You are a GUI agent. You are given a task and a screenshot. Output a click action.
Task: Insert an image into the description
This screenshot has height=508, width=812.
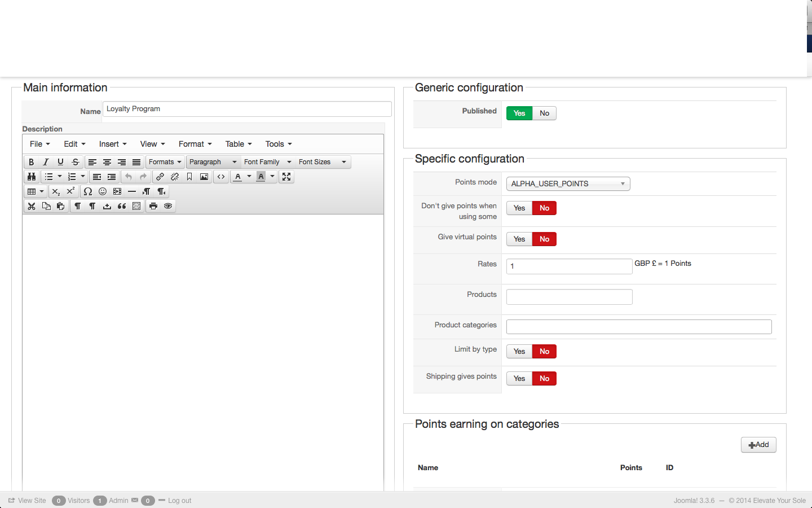point(204,177)
